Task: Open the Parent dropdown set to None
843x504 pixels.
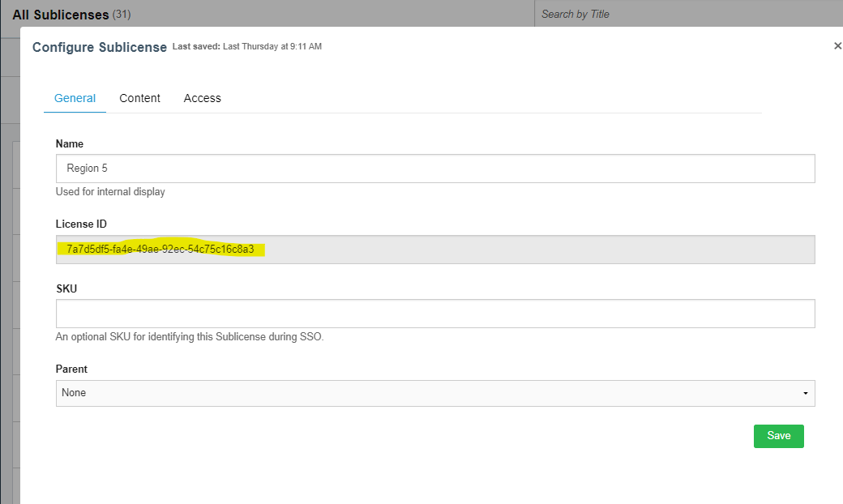Action: click(434, 393)
